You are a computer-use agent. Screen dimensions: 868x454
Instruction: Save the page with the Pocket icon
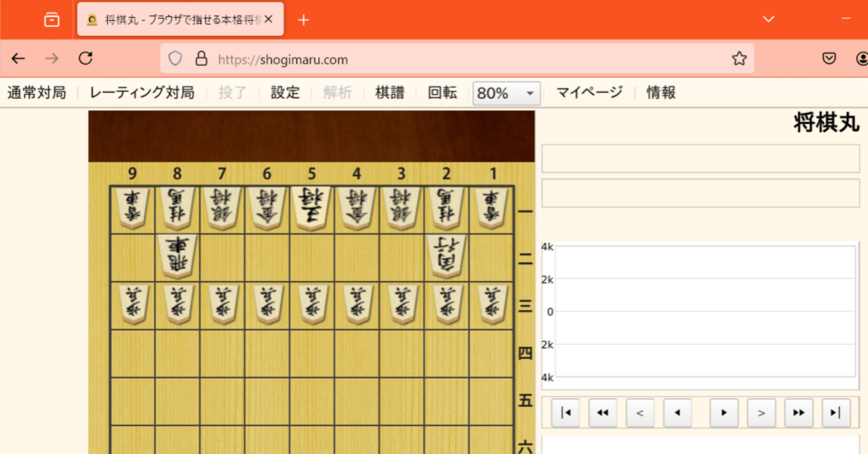(829, 59)
